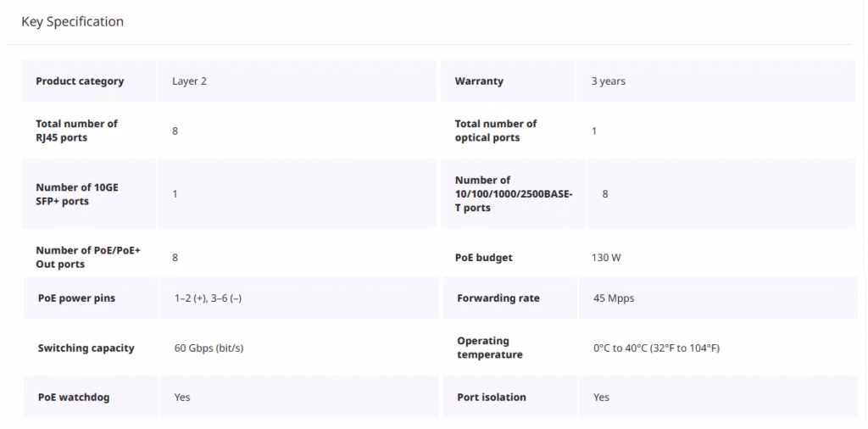Image resolution: width=868 pixels, height=429 pixels.
Task: Select the Warranty label cell
Action: pos(479,81)
